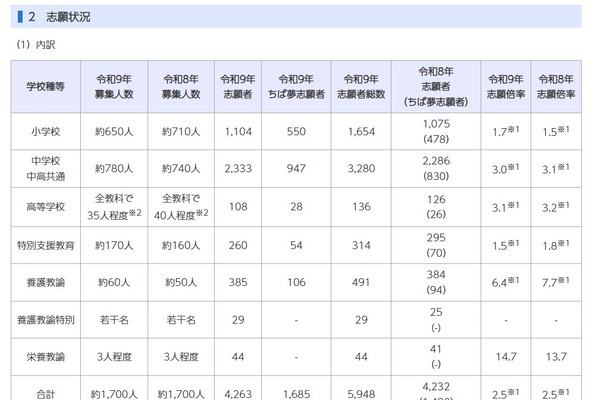Click the '約780人' cell

click(x=114, y=168)
